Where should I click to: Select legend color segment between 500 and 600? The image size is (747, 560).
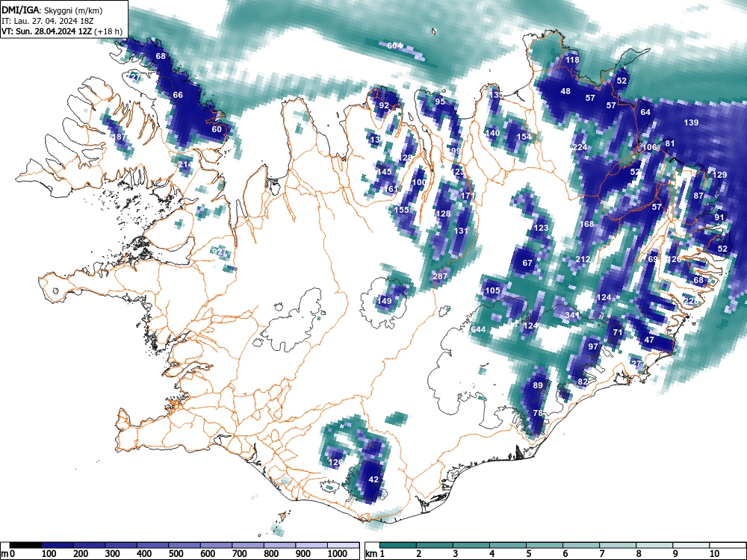click(x=185, y=545)
